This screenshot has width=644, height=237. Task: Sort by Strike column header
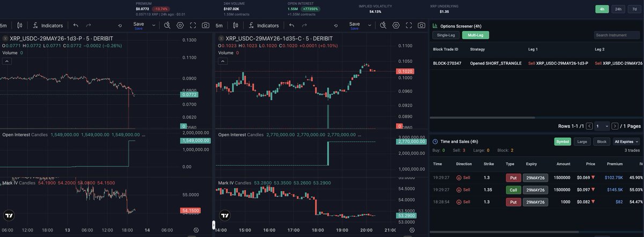[488, 164]
